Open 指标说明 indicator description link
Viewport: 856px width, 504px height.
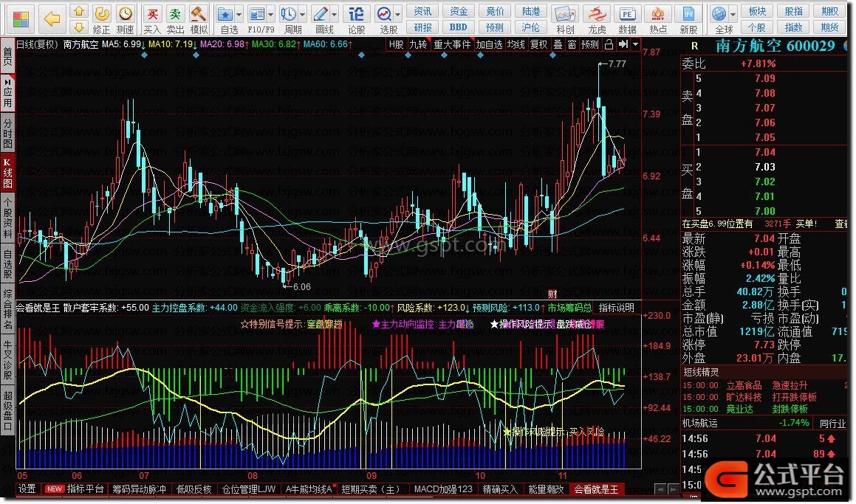pyautogui.click(x=617, y=308)
